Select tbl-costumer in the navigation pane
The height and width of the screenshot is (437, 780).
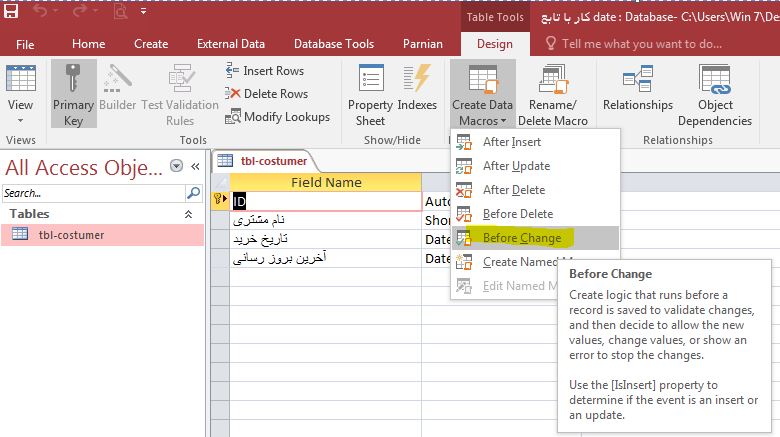[102, 235]
